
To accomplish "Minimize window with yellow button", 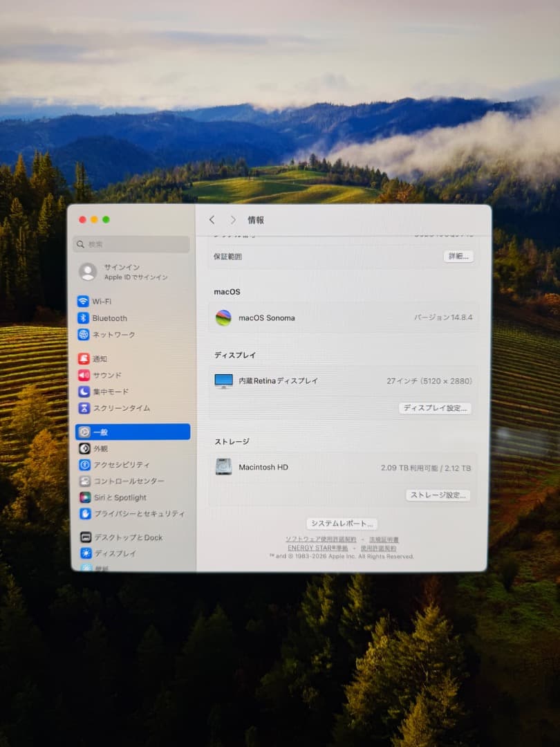I will [94, 219].
